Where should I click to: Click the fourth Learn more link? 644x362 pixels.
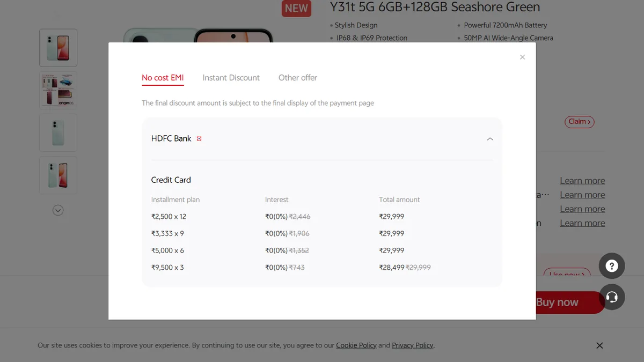(582, 223)
